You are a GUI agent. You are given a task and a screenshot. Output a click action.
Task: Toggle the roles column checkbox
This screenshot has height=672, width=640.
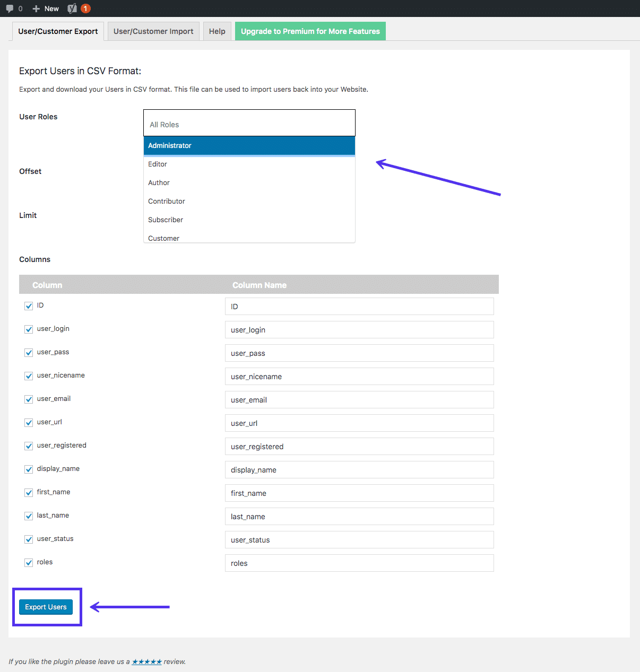28,563
